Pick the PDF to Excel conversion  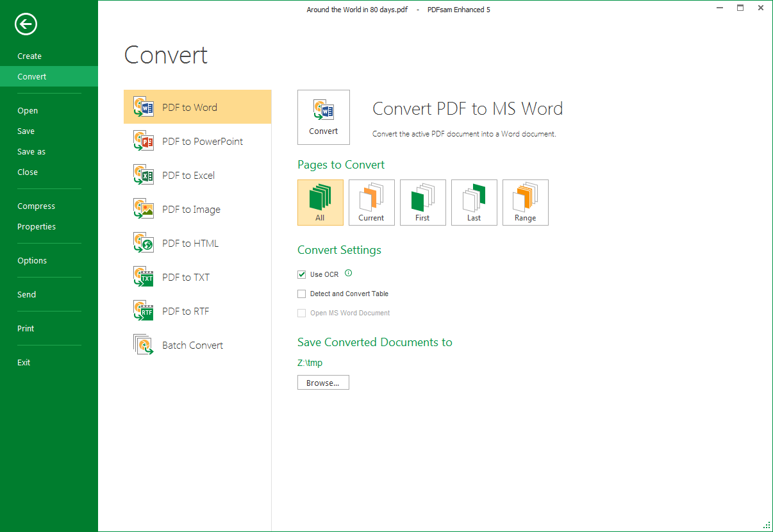point(197,175)
